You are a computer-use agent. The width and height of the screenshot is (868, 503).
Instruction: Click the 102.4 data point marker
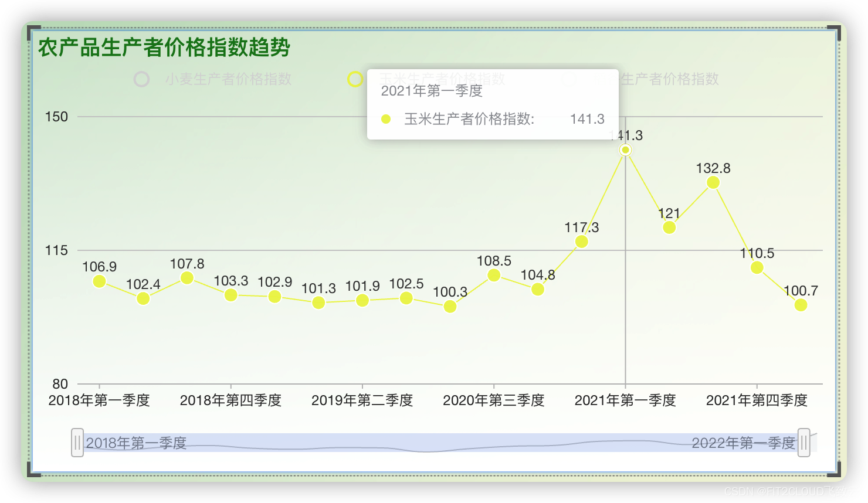pyautogui.click(x=143, y=298)
